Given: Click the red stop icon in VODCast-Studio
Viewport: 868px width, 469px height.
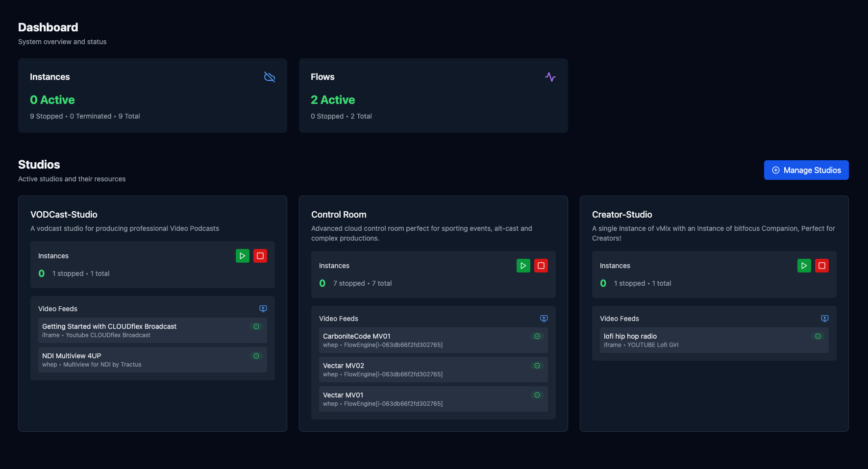Looking at the screenshot, I should click(x=260, y=255).
